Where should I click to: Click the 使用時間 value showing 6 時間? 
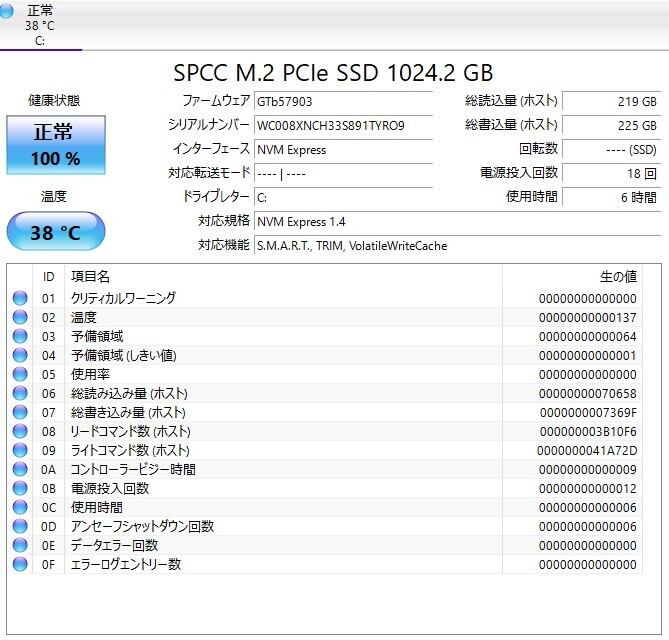612,197
